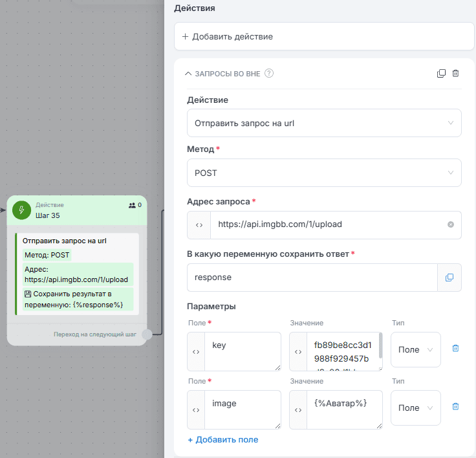Click Метод: POST label in node card
The height and width of the screenshot is (458, 476).
(x=47, y=255)
